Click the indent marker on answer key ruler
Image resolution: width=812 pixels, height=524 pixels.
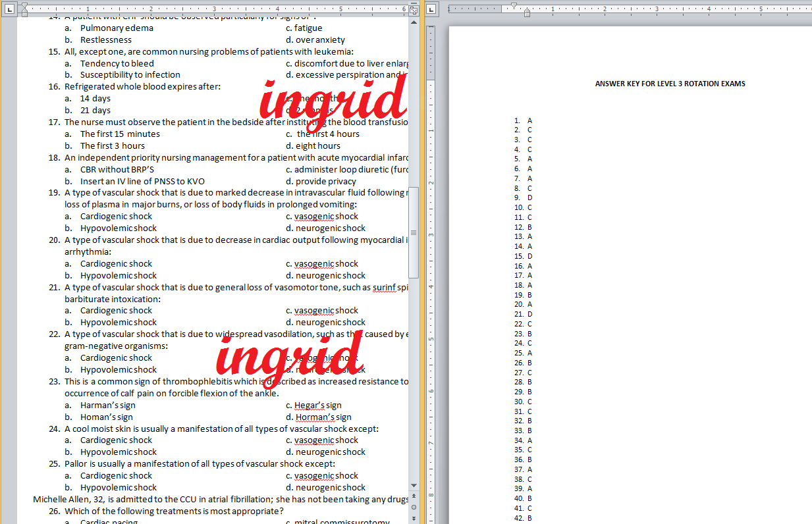[x=527, y=13]
